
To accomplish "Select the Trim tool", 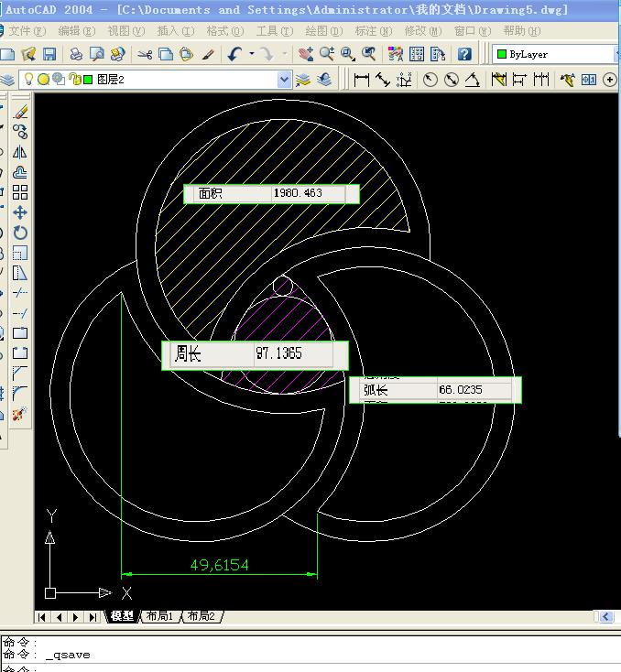I will pos(20,293).
